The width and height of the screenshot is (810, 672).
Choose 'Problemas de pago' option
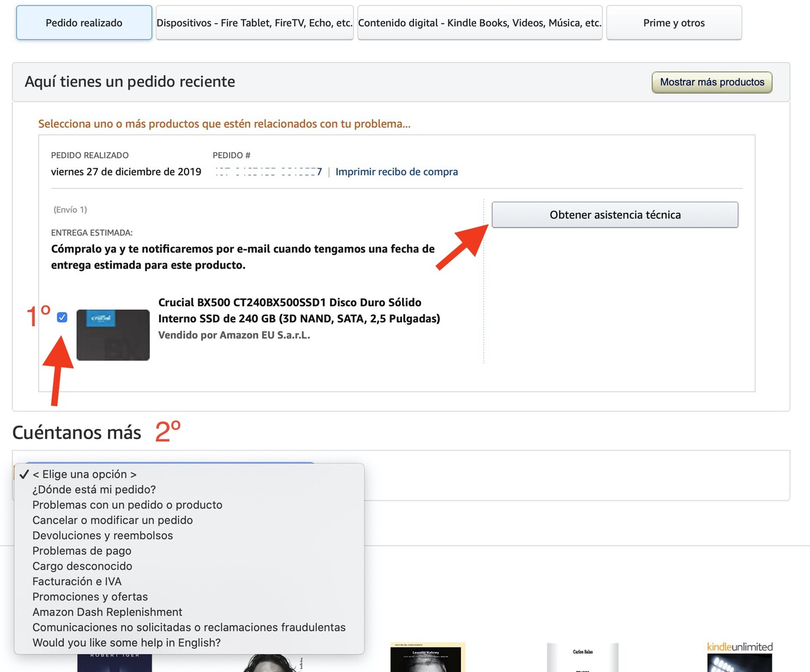coord(82,551)
